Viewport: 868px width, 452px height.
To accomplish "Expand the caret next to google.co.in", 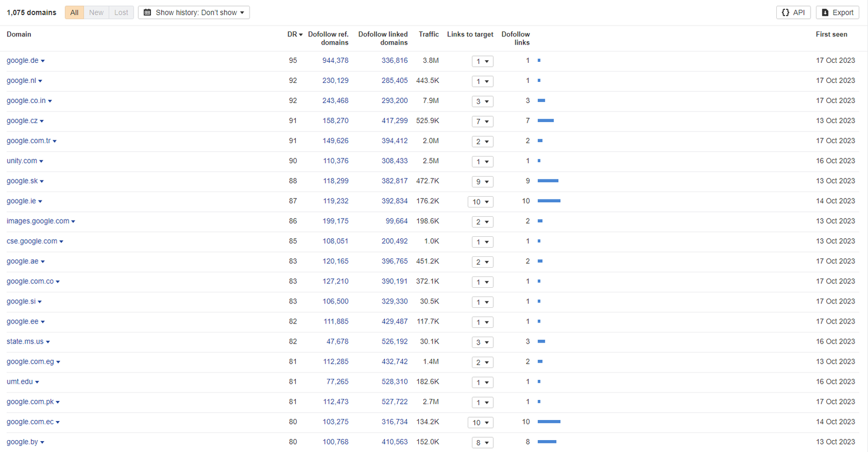I will point(50,101).
